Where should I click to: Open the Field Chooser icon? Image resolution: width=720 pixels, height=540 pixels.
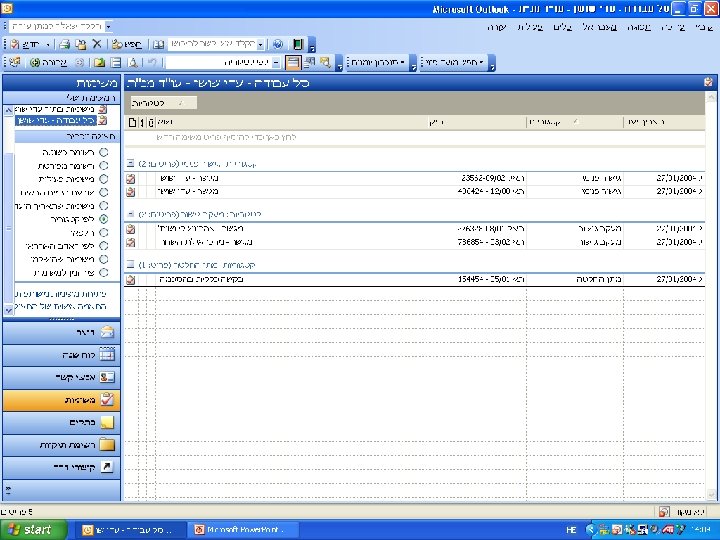pos(309,62)
